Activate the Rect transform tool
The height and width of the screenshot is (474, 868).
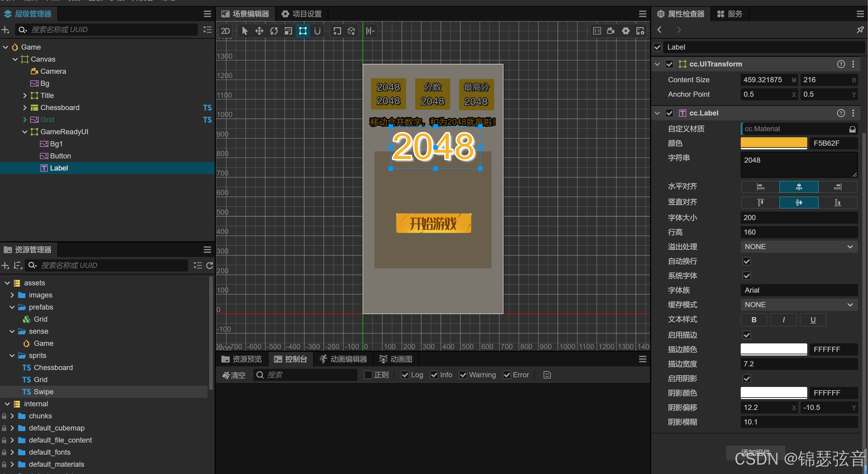pos(303,31)
